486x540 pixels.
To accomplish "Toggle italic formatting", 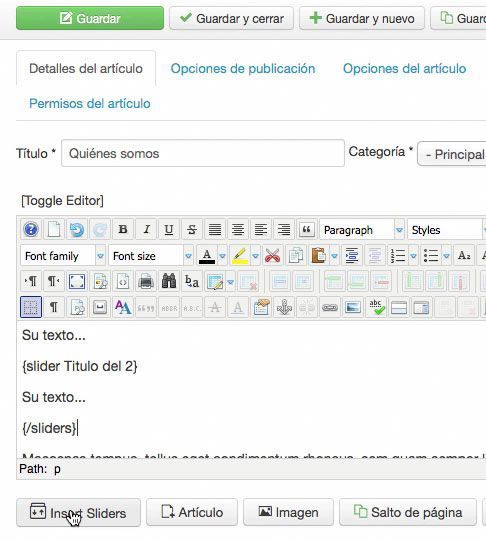I will coord(146,229).
